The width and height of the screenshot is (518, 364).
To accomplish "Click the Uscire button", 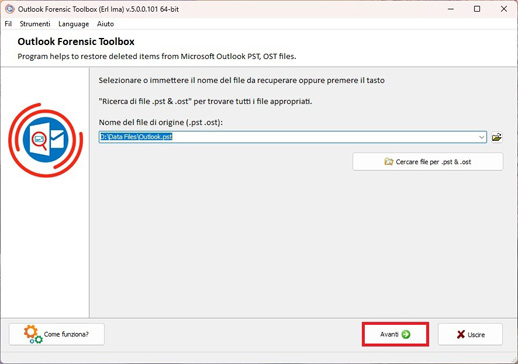I will pos(470,334).
